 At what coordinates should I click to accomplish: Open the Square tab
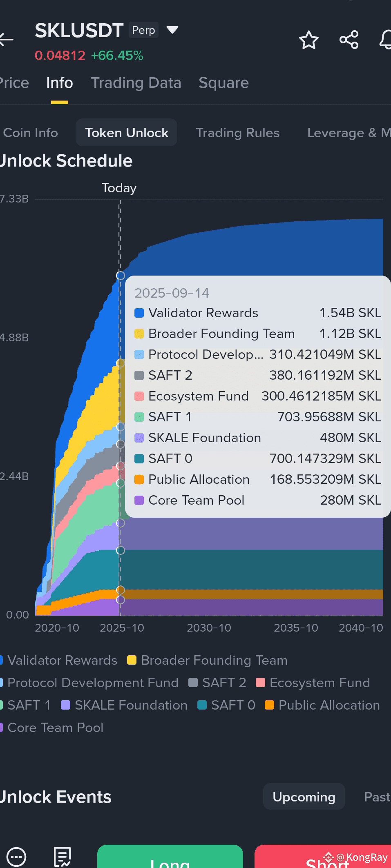(223, 83)
